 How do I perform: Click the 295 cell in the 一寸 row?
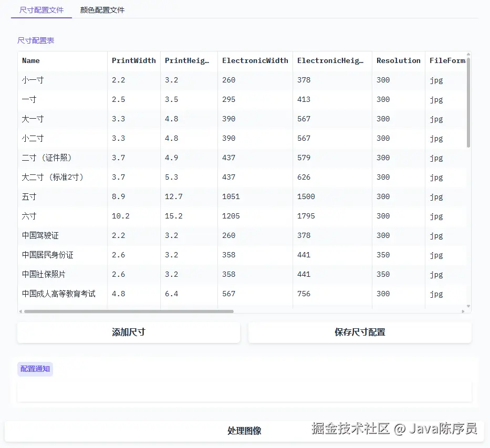(x=255, y=100)
